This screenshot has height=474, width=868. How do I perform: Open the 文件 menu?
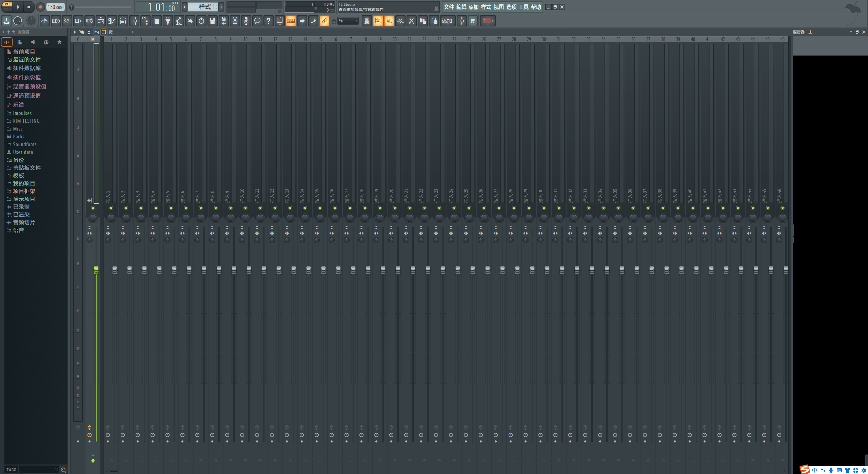coord(449,7)
